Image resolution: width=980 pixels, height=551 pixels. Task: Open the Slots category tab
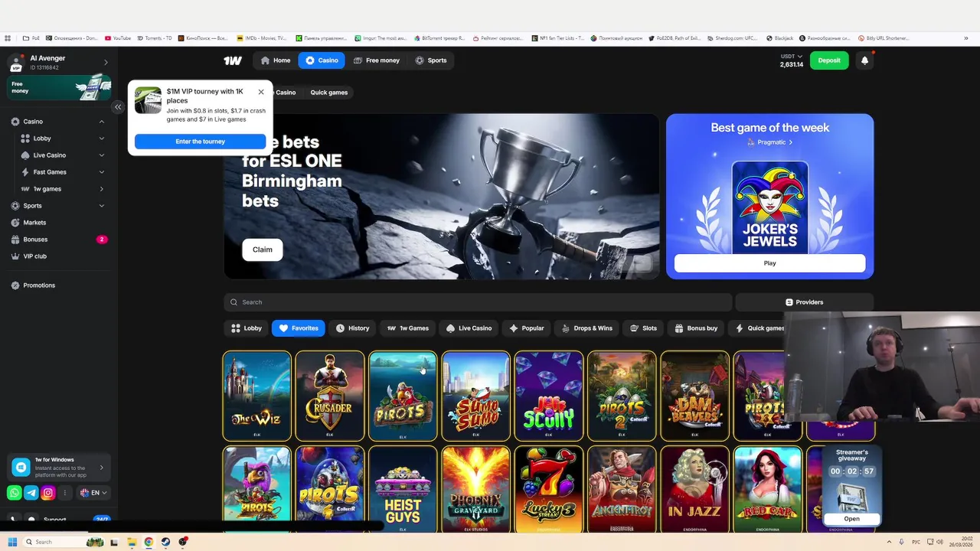[x=643, y=328]
